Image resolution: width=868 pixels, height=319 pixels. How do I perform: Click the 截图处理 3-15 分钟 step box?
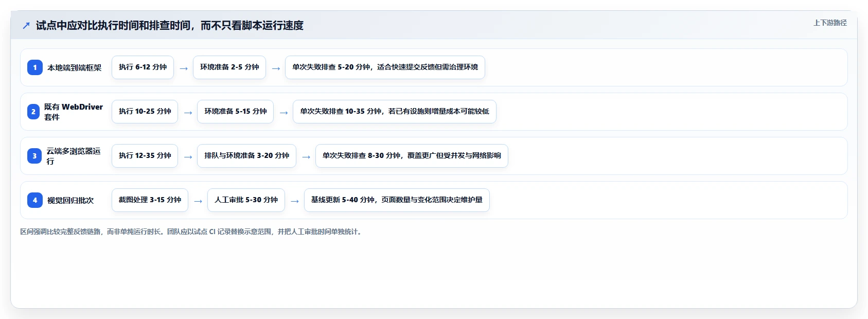tap(150, 200)
